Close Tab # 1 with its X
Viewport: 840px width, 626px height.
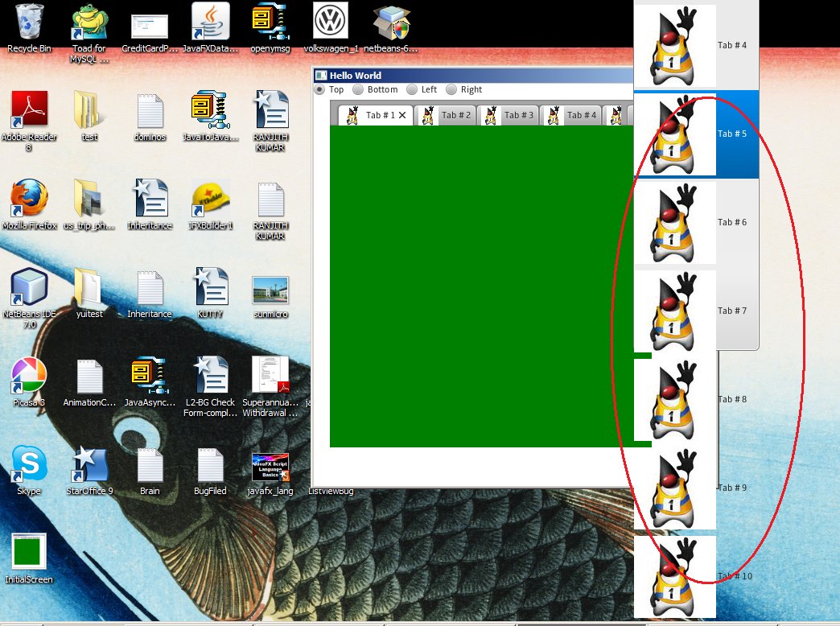(x=403, y=116)
